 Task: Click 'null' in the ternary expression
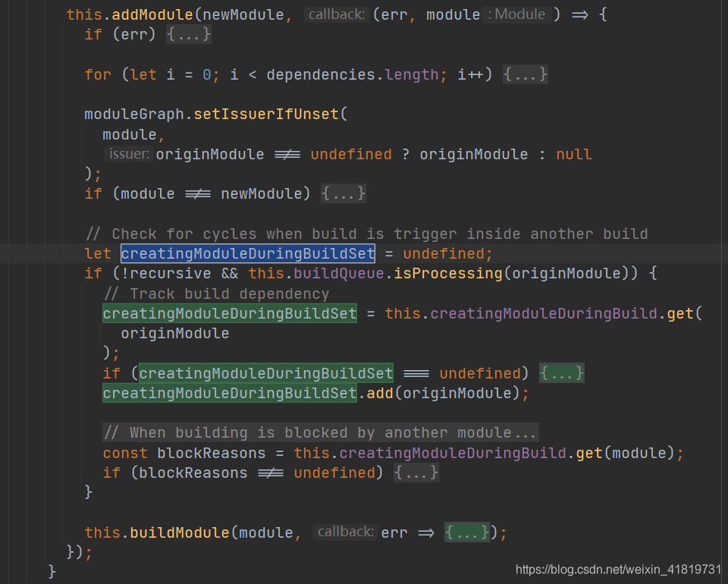574,154
